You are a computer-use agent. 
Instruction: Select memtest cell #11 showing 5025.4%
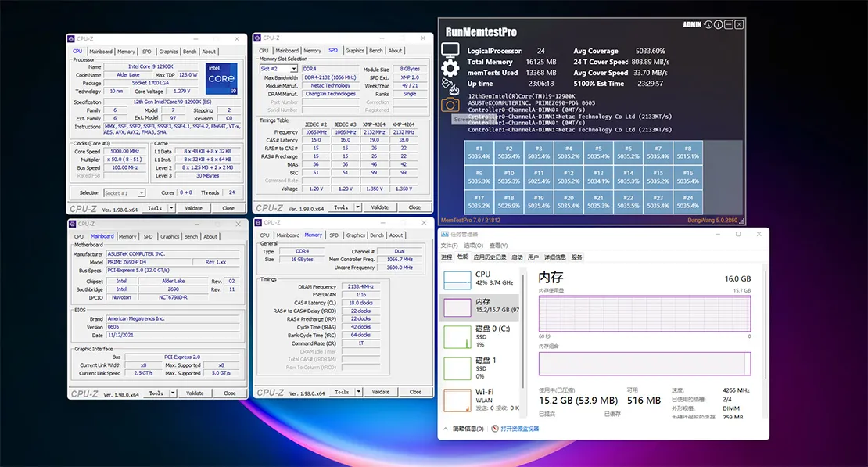point(539,177)
